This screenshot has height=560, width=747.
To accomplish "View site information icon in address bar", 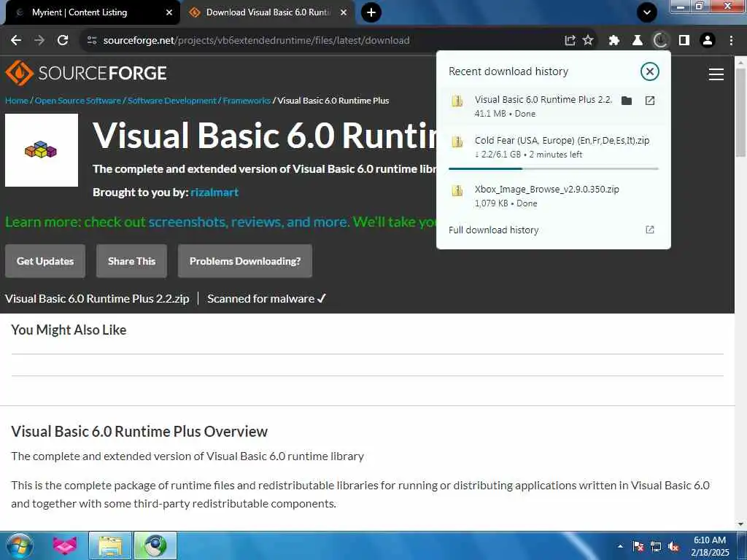I will click(x=92, y=41).
